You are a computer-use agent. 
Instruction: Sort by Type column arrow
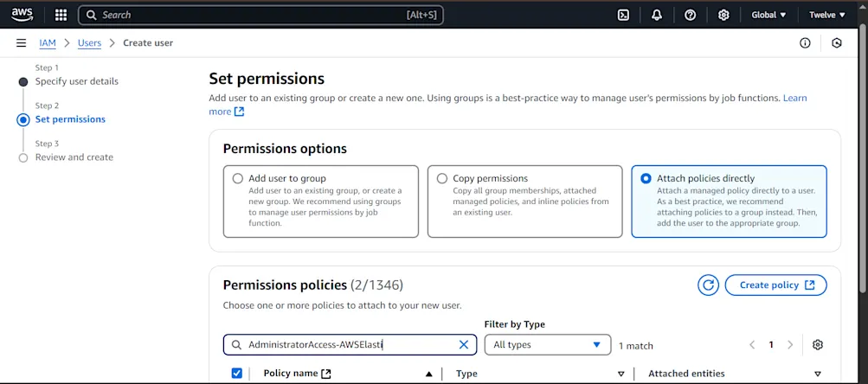click(x=620, y=374)
